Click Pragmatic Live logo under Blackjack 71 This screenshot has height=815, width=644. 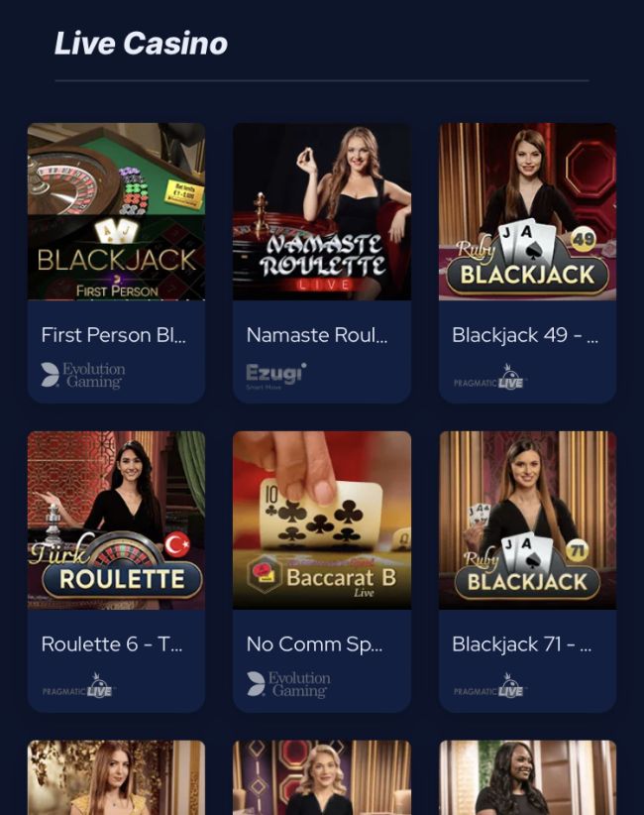[x=490, y=686]
